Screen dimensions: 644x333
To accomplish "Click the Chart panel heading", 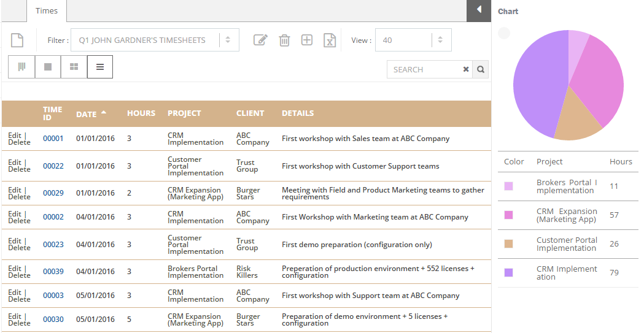I will [508, 12].
